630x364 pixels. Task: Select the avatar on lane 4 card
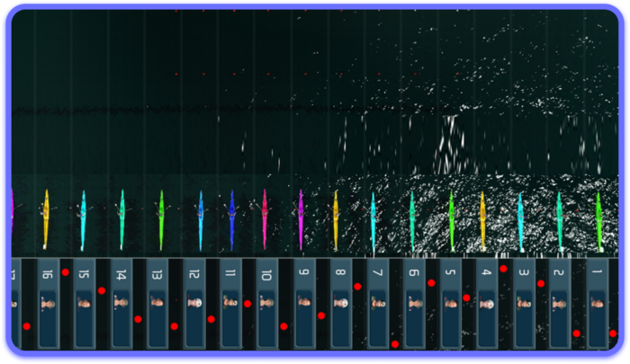(487, 303)
